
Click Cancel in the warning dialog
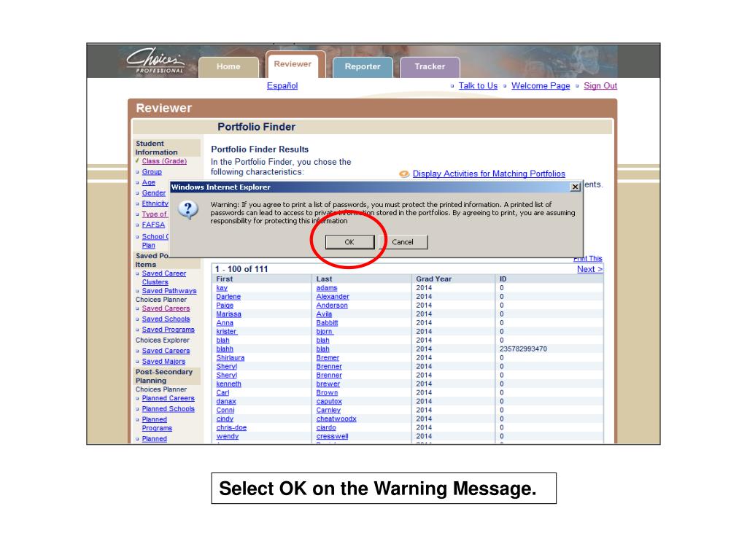[403, 242]
